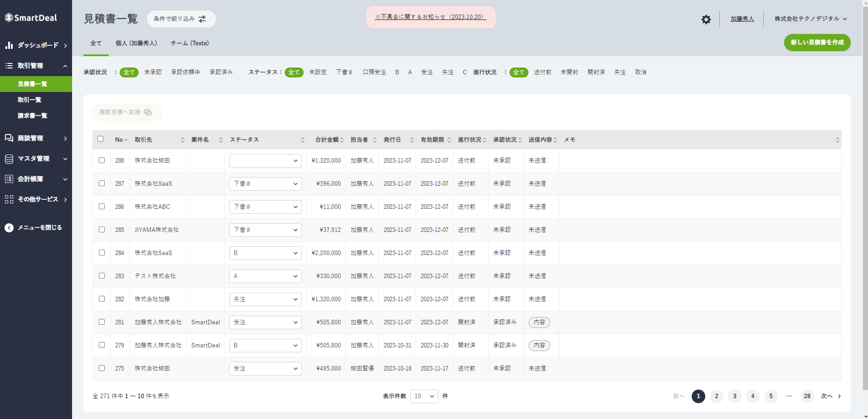Screen dimensions: 868x419
Task: Click the SmartDeal logo icon
Action: click(x=8, y=17)
